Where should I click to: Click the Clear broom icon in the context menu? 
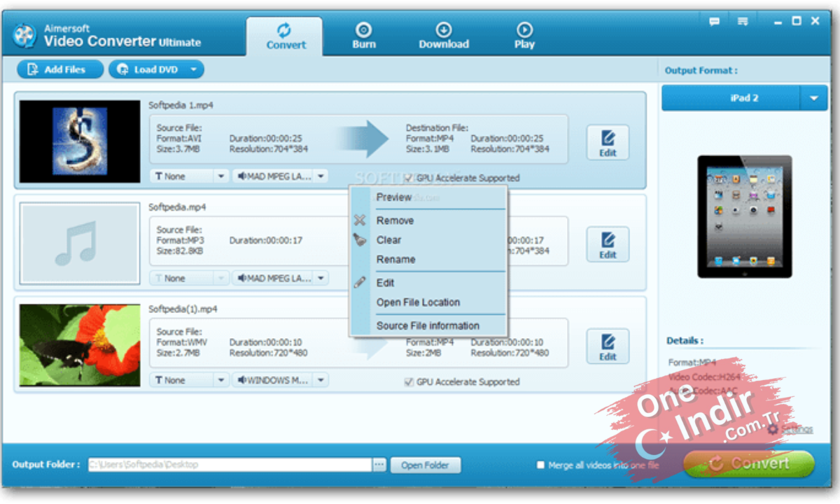tap(360, 240)
